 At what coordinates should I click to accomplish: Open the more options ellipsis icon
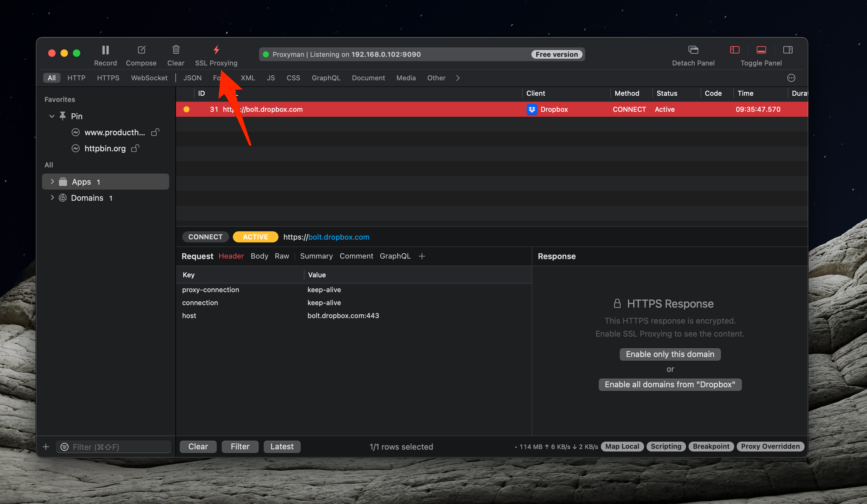791,78
